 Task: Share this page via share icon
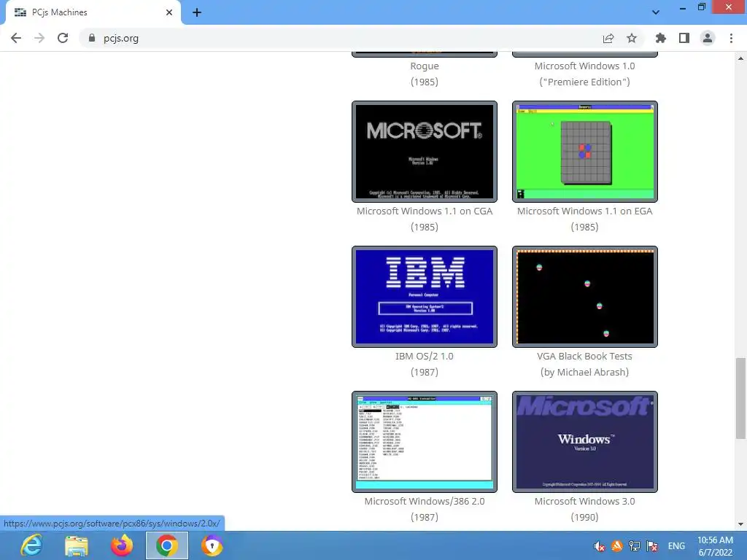608,38
